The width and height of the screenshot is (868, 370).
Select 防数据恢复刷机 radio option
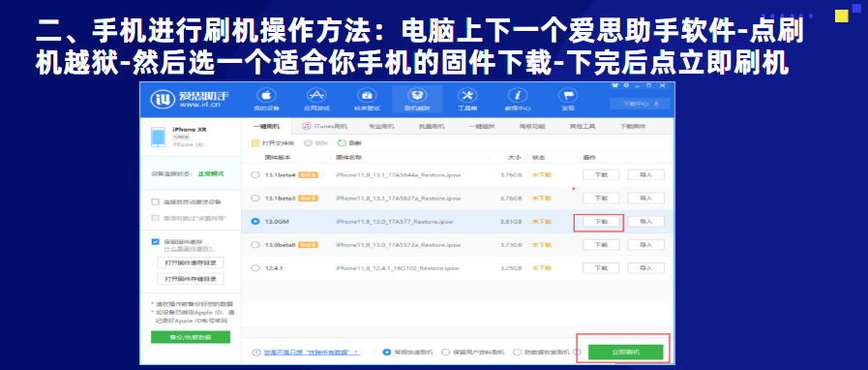tap(517, 353)
